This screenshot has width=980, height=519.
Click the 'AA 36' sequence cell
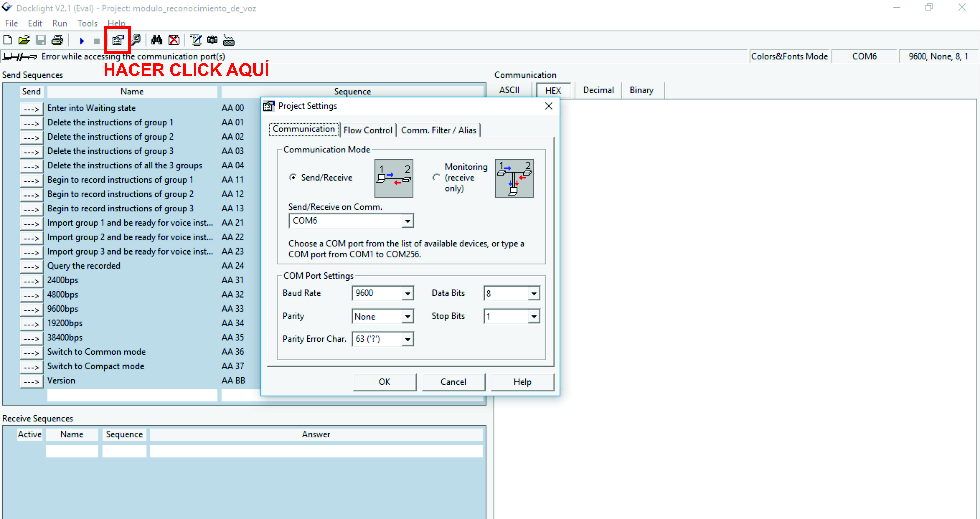click(x=233, y=352)
